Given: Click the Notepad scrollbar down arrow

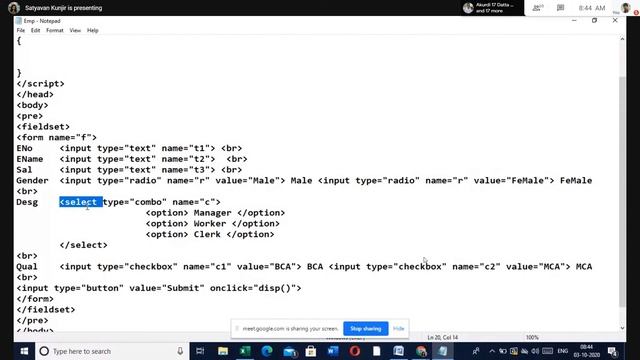Looking at the screenshot, I should [622, 328].
